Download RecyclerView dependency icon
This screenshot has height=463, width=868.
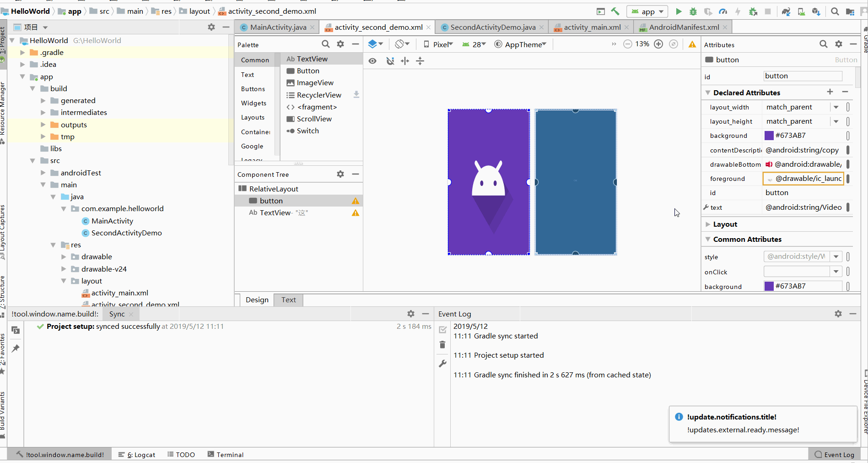point(356,95)
